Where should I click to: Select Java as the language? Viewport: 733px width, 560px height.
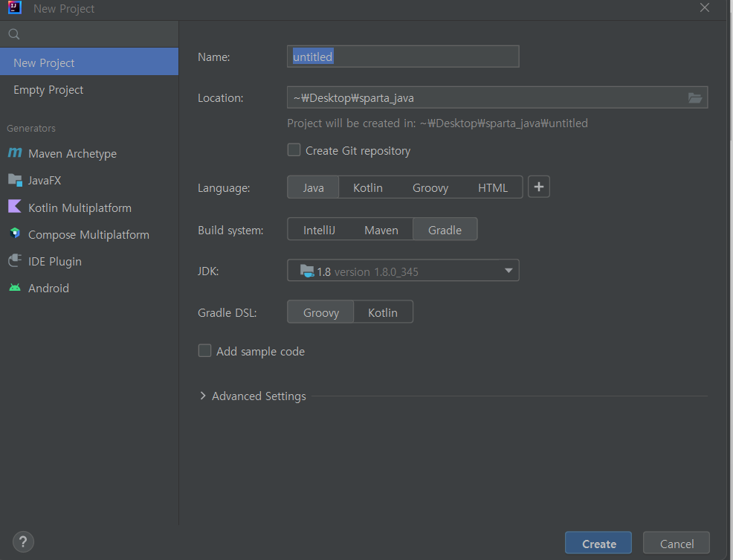pyautogui.click(x=313, y=187)
